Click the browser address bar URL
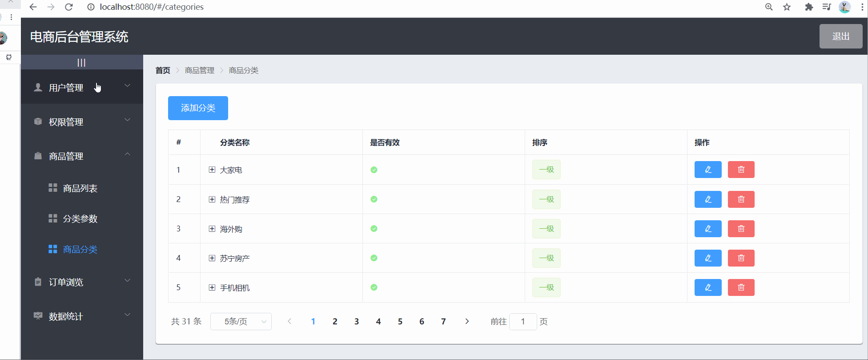The height and width of the screenshot is (360, 868). pyautogui.click(x=152, y=7)
